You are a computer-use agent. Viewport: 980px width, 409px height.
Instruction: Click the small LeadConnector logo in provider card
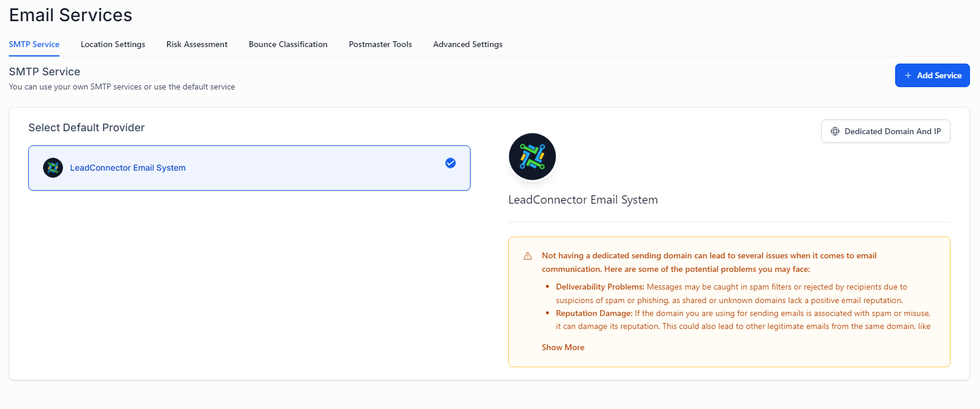pyautogui.click(x=53, y=168)
